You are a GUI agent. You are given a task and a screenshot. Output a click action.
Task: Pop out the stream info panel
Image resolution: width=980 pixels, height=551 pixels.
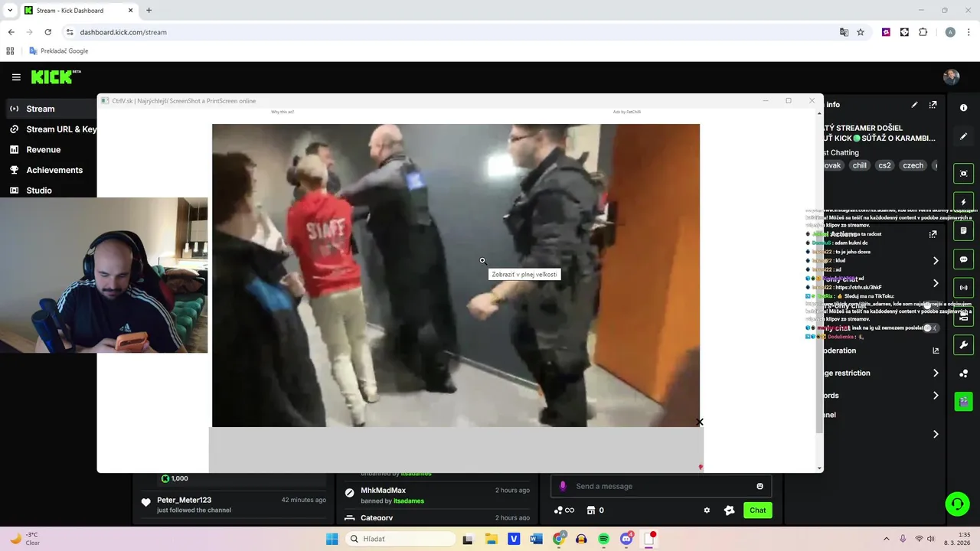pos(933,105)
